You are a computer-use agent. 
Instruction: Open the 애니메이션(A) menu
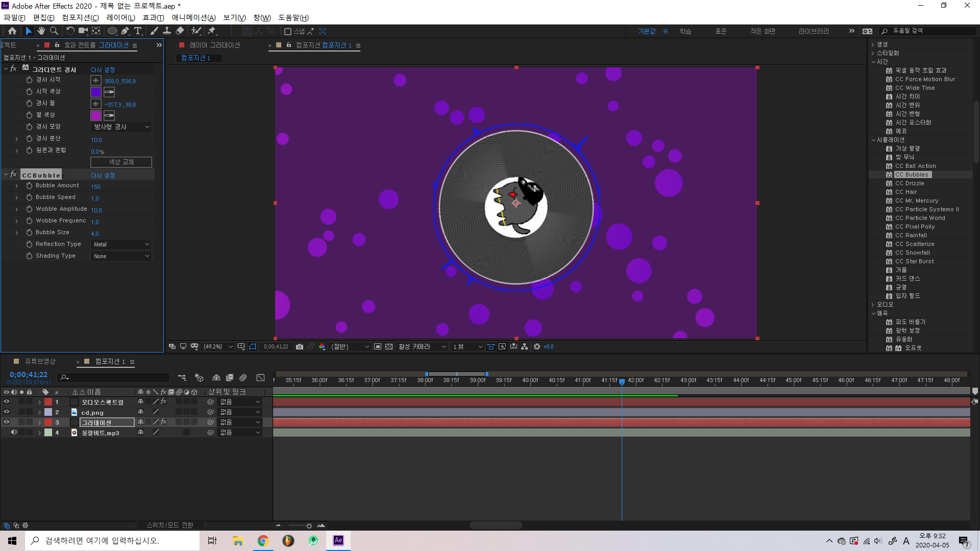click(193, 18)
